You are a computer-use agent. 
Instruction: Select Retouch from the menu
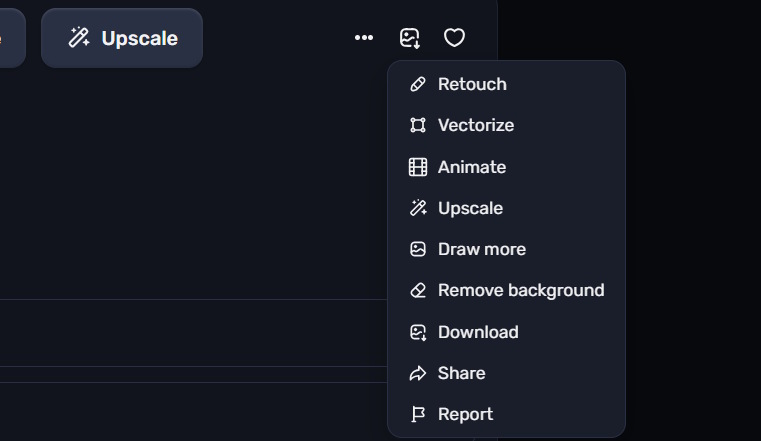(x=506, y=84)
